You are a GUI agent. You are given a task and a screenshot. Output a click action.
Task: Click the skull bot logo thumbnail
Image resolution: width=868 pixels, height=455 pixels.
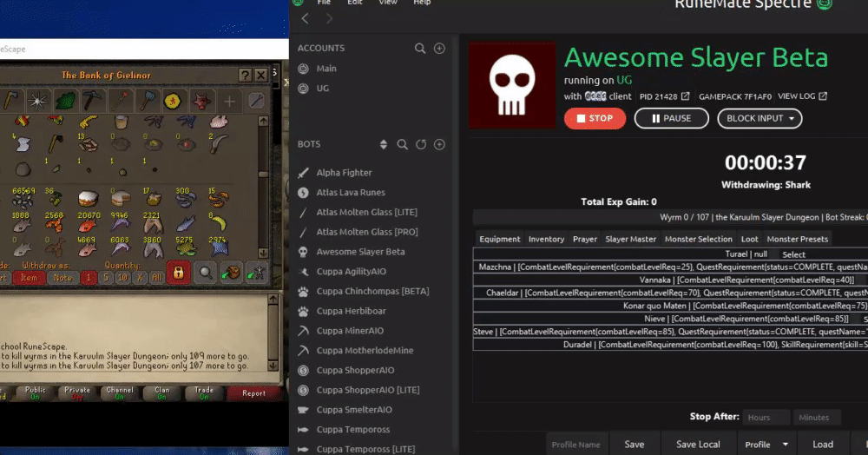pos(512,85)
